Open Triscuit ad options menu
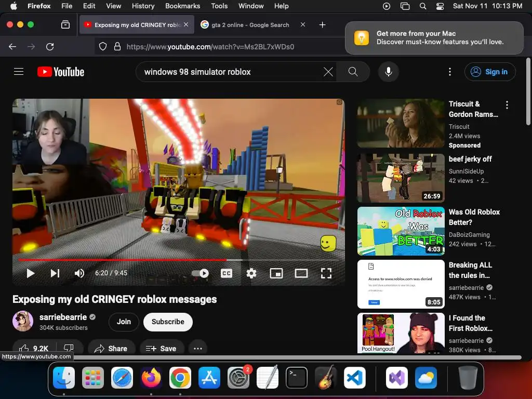The height and width of the screenshot is (399, 532). coord(507,105)
